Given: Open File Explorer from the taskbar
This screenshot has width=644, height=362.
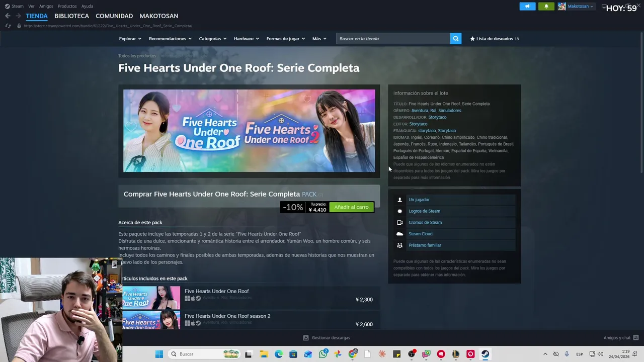Looking at the screenshot, I should click(264, 354).
